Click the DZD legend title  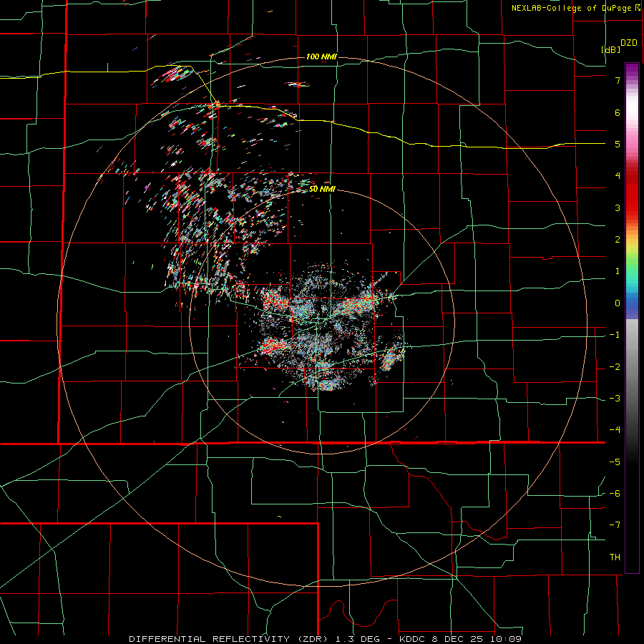coord(629,43)
